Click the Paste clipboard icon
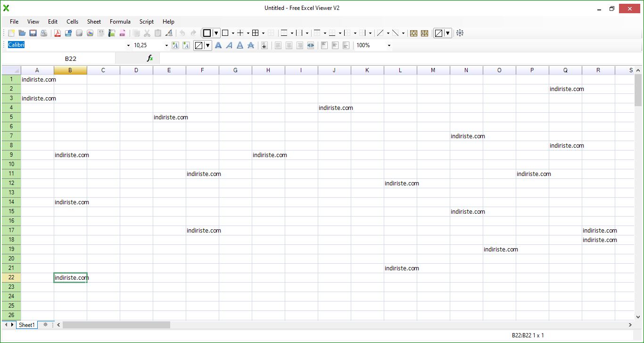The height and width of the screenshot is (343, 644). [x=158, y=33]
